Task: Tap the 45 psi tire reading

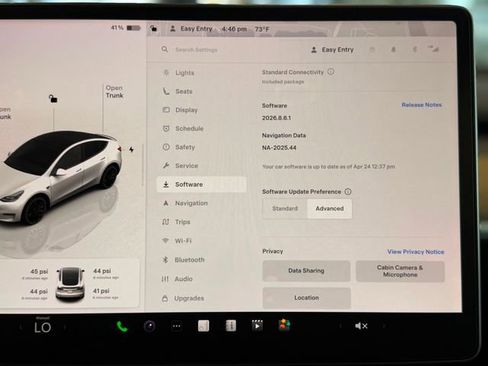Action: [39, 271]
